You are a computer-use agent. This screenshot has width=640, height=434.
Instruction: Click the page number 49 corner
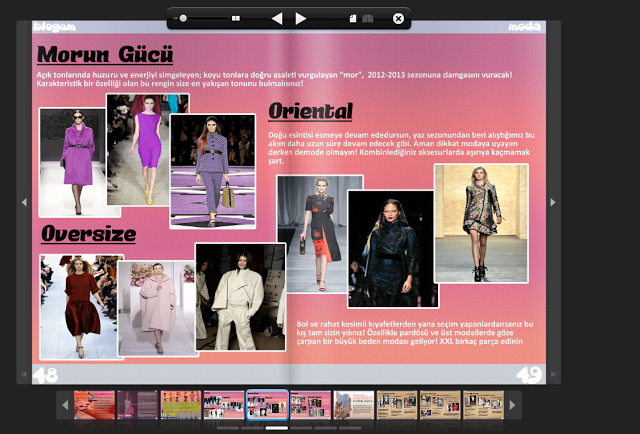tap(530, 374)
